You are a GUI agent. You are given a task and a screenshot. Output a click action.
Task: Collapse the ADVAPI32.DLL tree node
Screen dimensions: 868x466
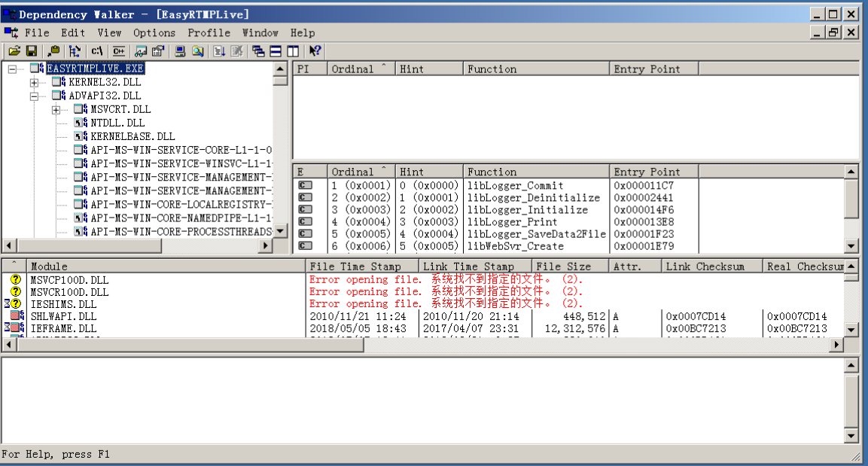click(34, 96)
